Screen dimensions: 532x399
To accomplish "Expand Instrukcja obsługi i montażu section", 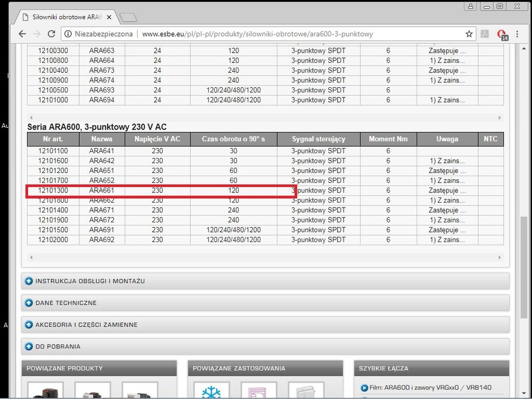I will click(x=90, y=281).
